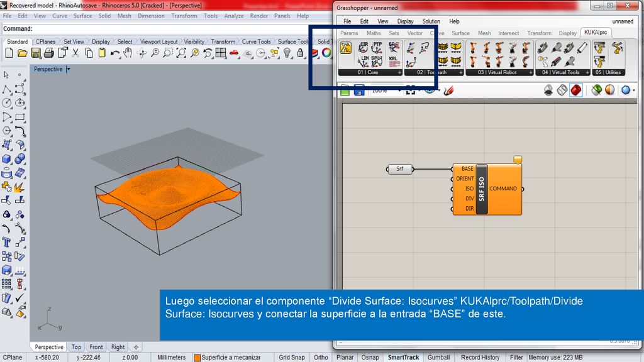Click the padlock lock objects icon

click(300, 53)
